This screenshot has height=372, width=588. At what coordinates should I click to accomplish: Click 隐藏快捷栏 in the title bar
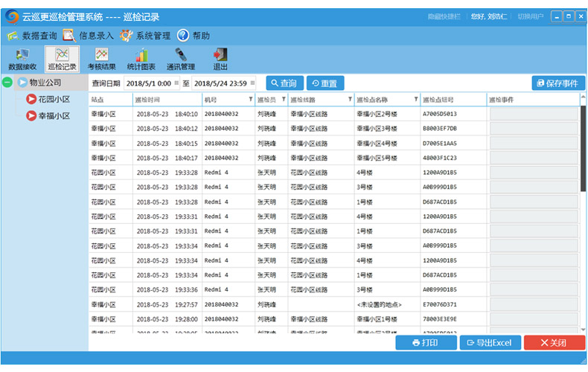tap(444, 17)
